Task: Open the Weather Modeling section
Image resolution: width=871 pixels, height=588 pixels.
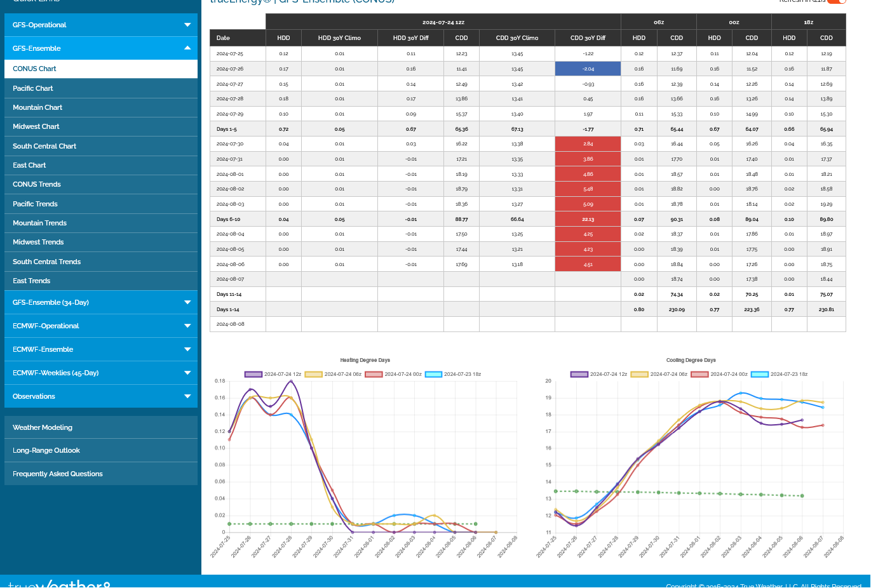Action: [x=101, y=427]
